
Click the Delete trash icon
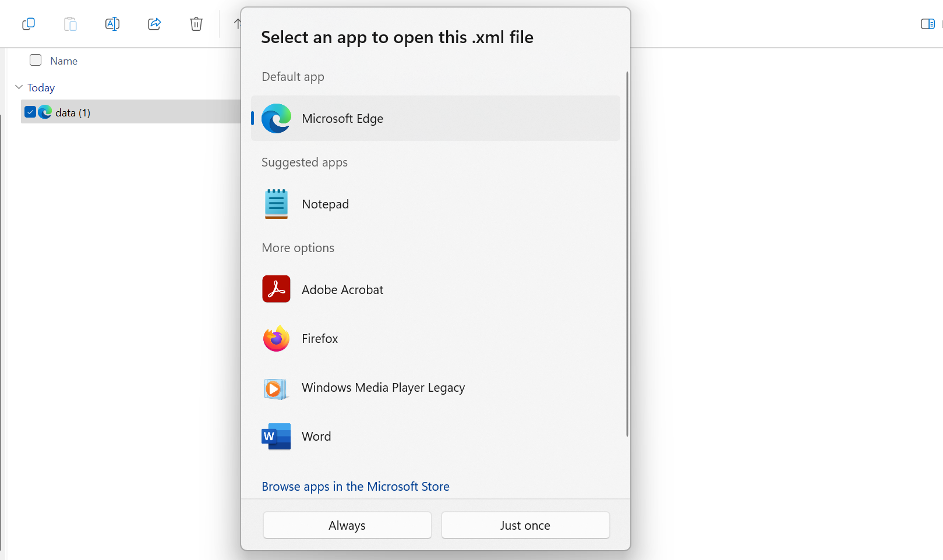tap(196, 24)
